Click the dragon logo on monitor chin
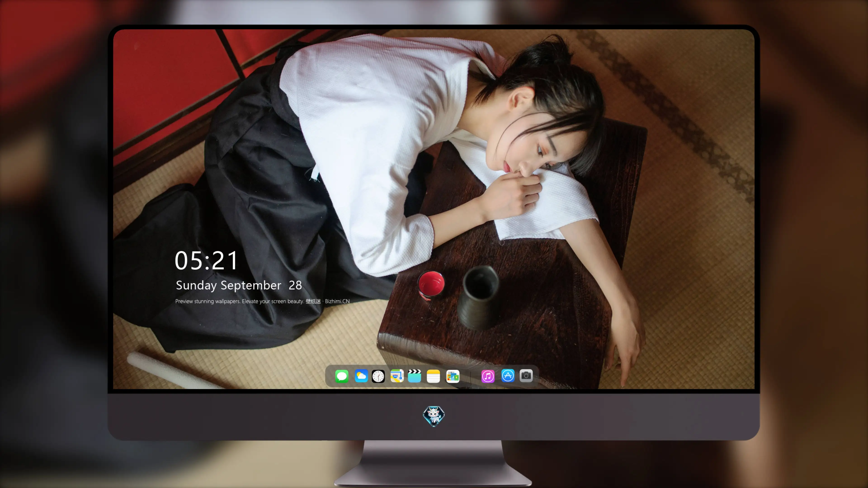 click(434, 416)
